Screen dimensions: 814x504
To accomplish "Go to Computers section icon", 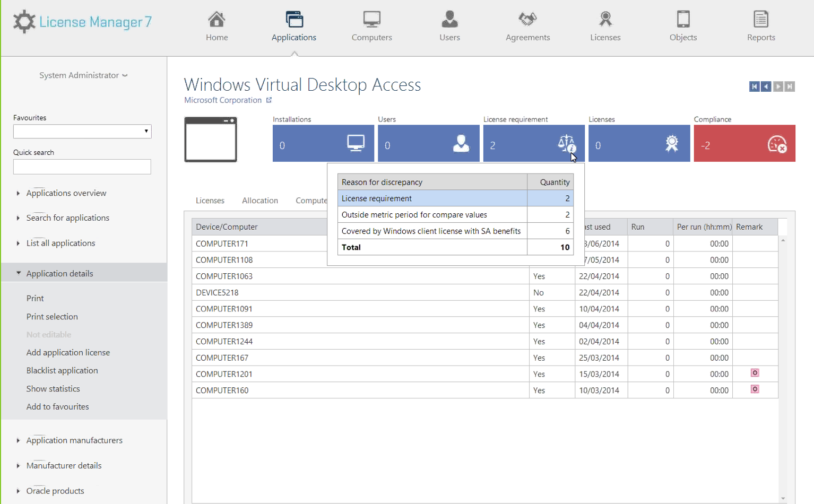I will (371, 20).
